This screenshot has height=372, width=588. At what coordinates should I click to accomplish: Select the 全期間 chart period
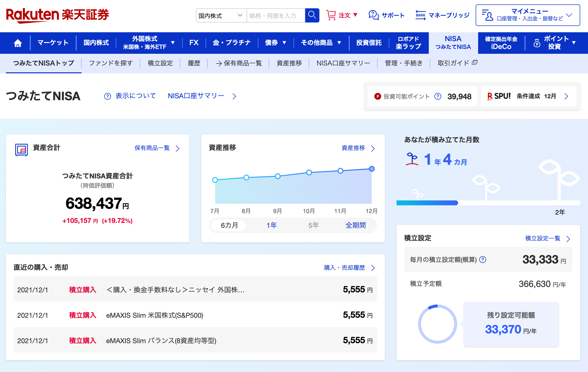[x=356, y=225]
